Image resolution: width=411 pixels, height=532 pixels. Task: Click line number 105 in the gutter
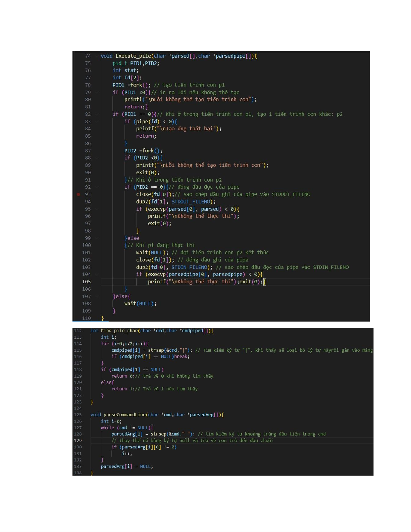pyautogui.click(x=87, y=282)
